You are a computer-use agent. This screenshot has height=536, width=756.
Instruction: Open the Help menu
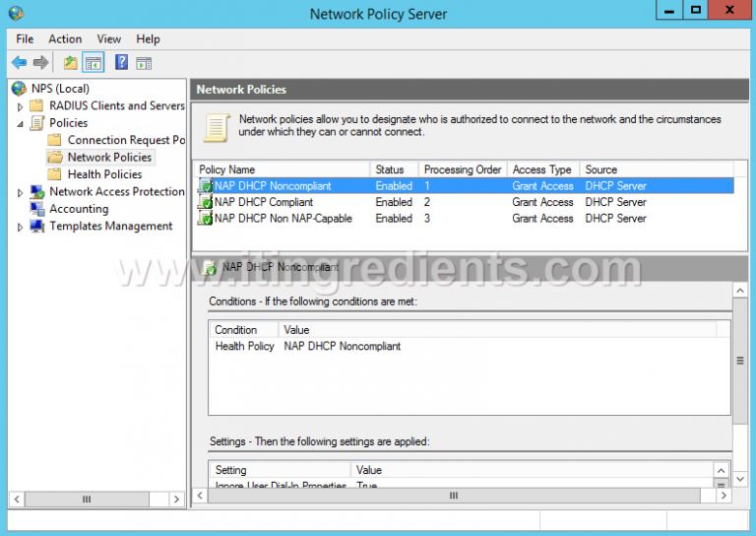pyautogui.click(x=148, y=39)
